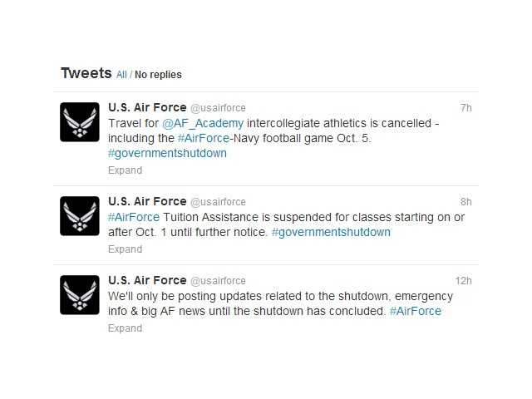Open #AirForce hashtag in the Navy football tweet
Screen dimensions: 532x399
204,139
